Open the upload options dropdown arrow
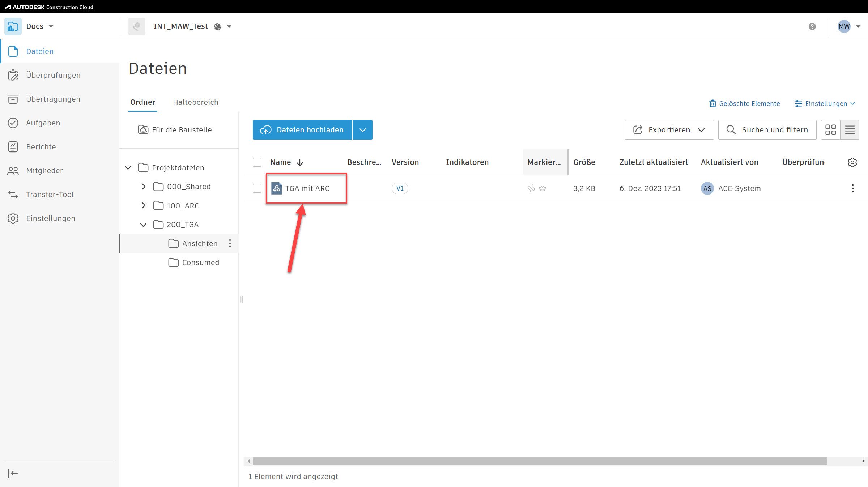 tap(363, 130)
